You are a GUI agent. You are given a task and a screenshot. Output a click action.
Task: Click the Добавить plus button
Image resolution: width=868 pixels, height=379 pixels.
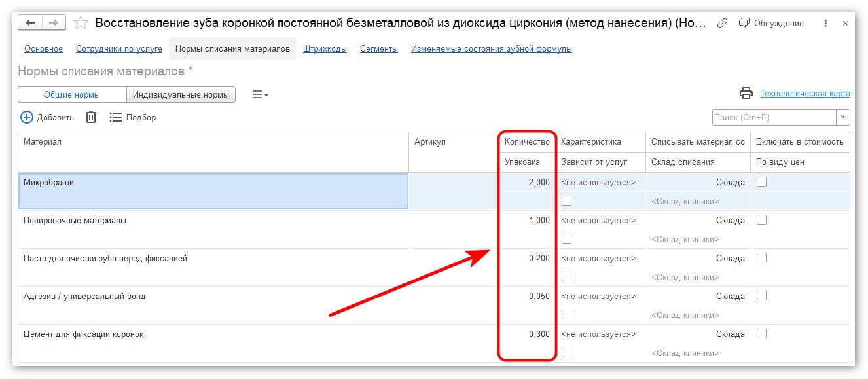coord(47,117)
